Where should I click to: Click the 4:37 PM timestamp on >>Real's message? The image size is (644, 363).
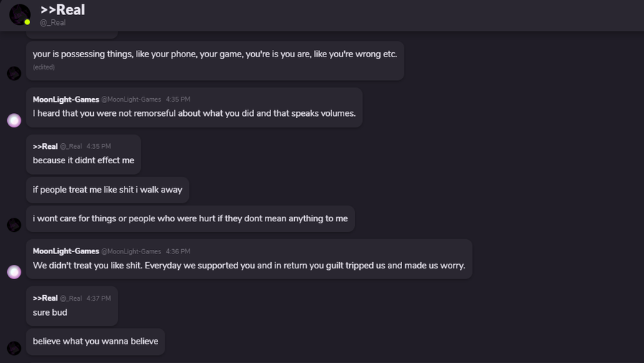99,299
